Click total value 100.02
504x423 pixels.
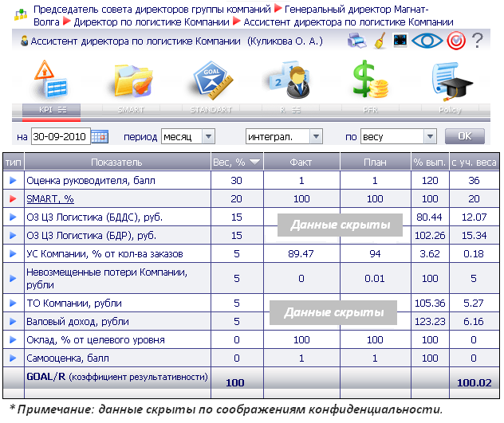pyautogui.click(x=474, y=382)
